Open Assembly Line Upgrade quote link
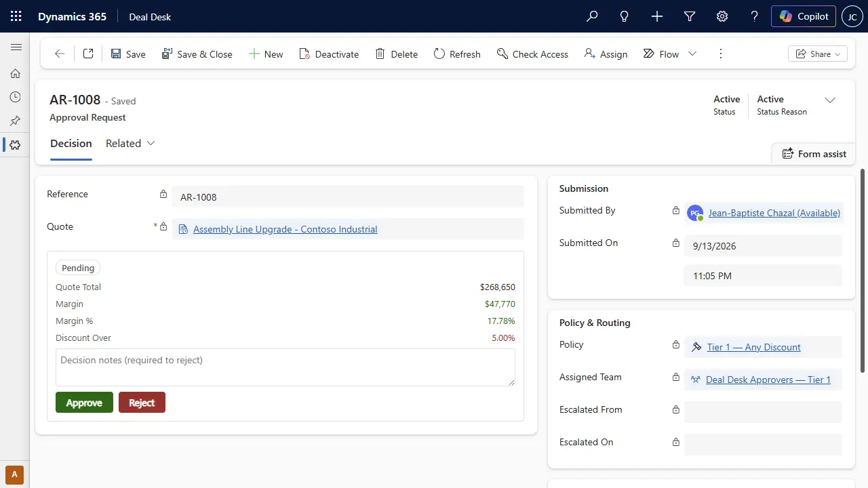Viewport: 868px width, 488px height. (285, 229)
